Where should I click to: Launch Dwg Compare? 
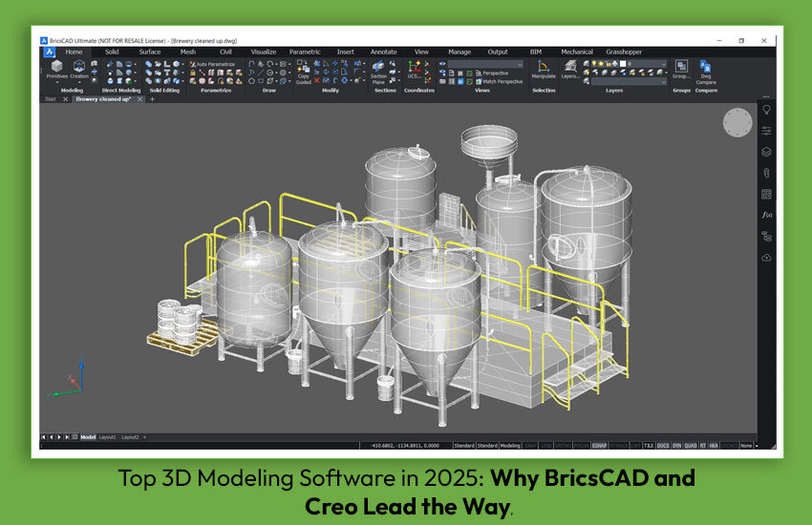(x=706, y=73)
